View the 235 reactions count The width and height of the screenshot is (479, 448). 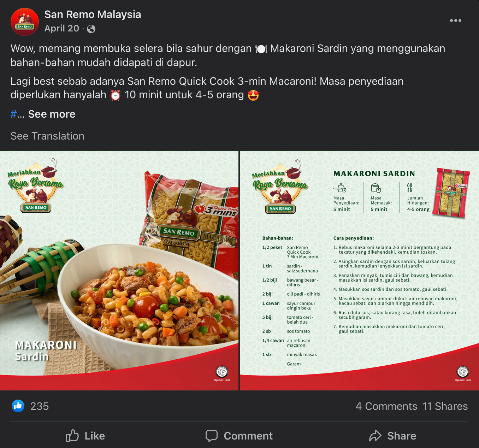40,406
